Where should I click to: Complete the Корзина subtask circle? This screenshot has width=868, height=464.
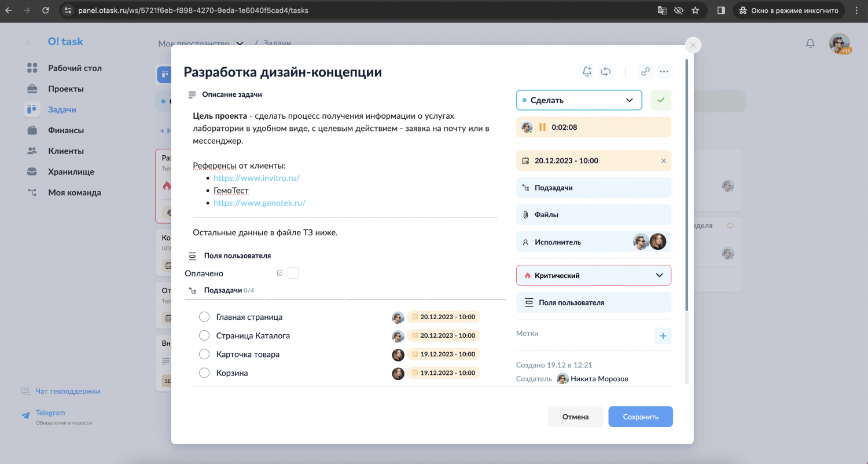[204, 373]
